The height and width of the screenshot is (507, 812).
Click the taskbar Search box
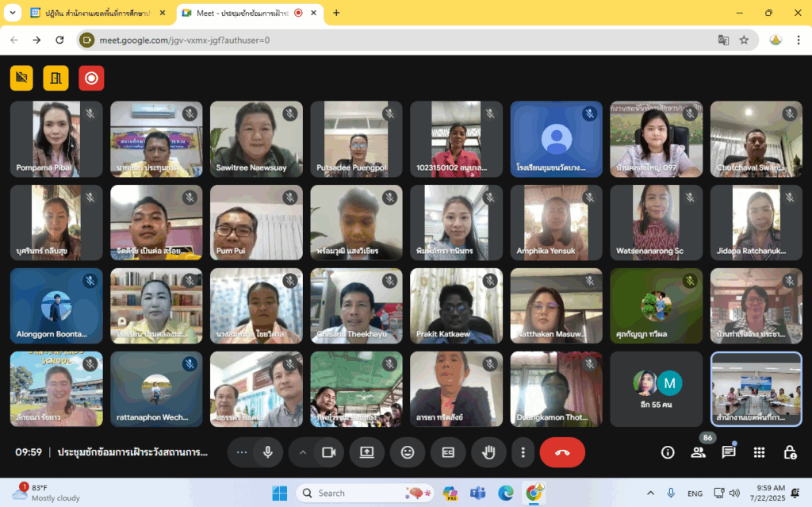tap(366, 493)
